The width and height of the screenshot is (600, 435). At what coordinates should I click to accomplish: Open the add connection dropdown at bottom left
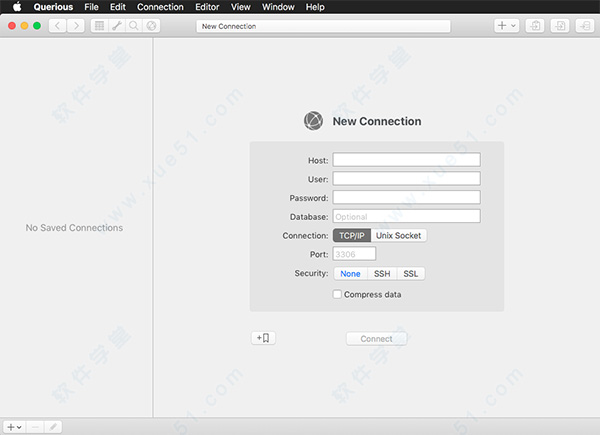14,426
